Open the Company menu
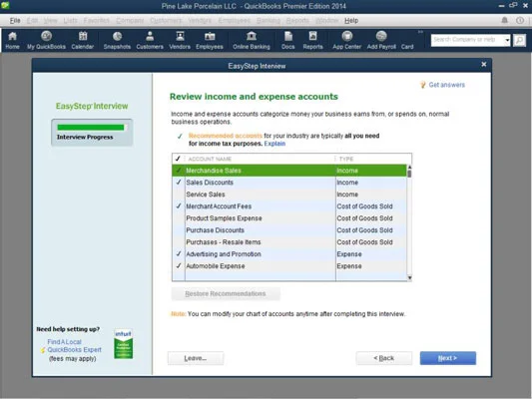The height and width of the screenshot is (399, 532). click(130, 20)
